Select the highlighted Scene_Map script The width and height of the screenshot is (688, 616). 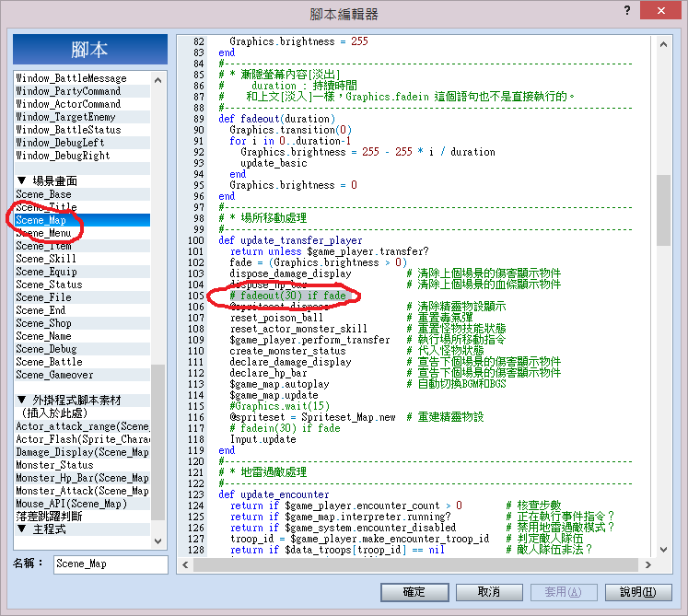tap(83, 220)
